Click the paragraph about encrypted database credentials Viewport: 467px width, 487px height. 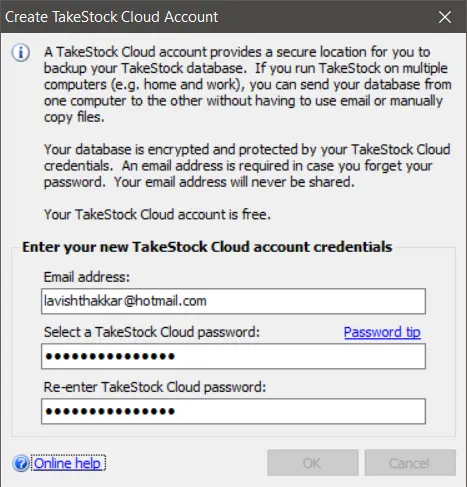coord(247,166)
